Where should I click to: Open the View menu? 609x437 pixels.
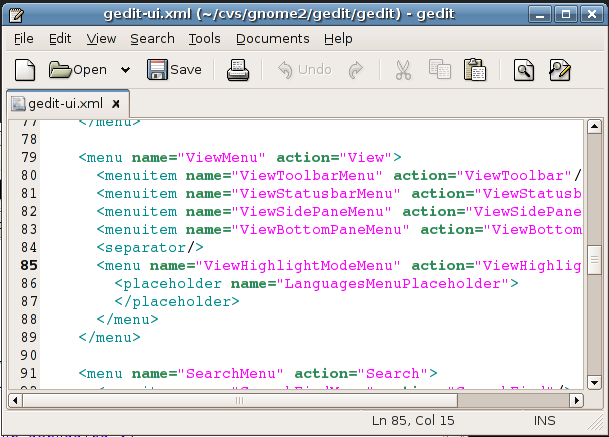click(101, 39)
